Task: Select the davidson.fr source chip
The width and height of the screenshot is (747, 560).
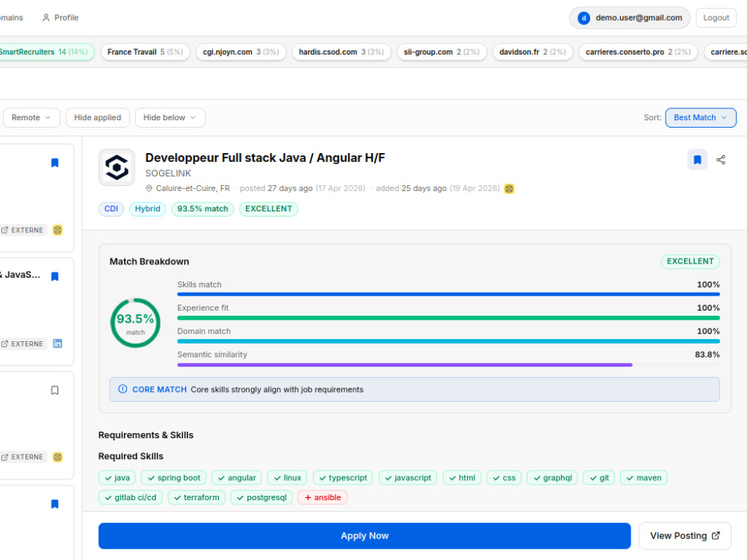Action: point(533,52)
